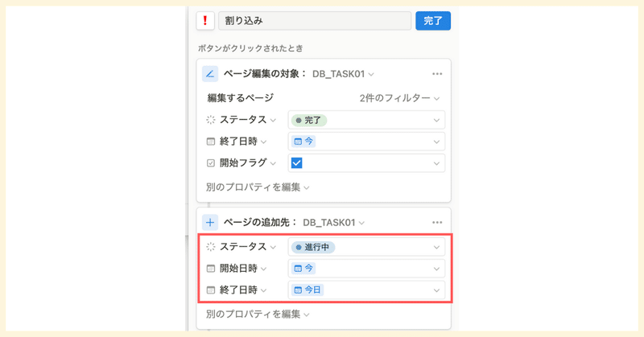Open 今 value dropdown for 開始日時
644x337 pixels.
(366, 269)
